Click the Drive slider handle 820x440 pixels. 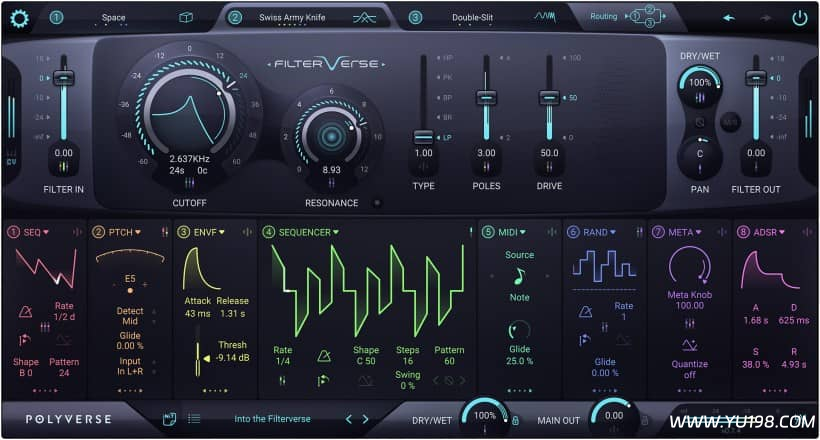point(549,97)
